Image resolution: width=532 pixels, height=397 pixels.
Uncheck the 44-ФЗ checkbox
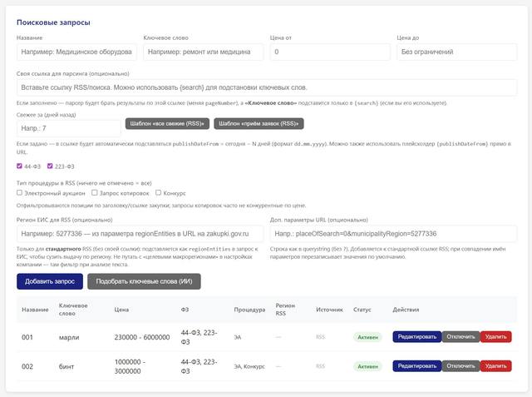20,166
